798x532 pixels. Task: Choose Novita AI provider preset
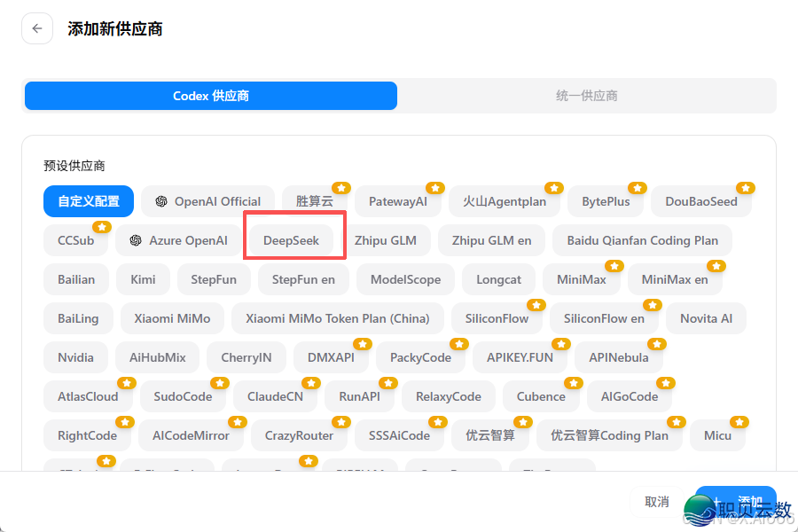[706, 318]
